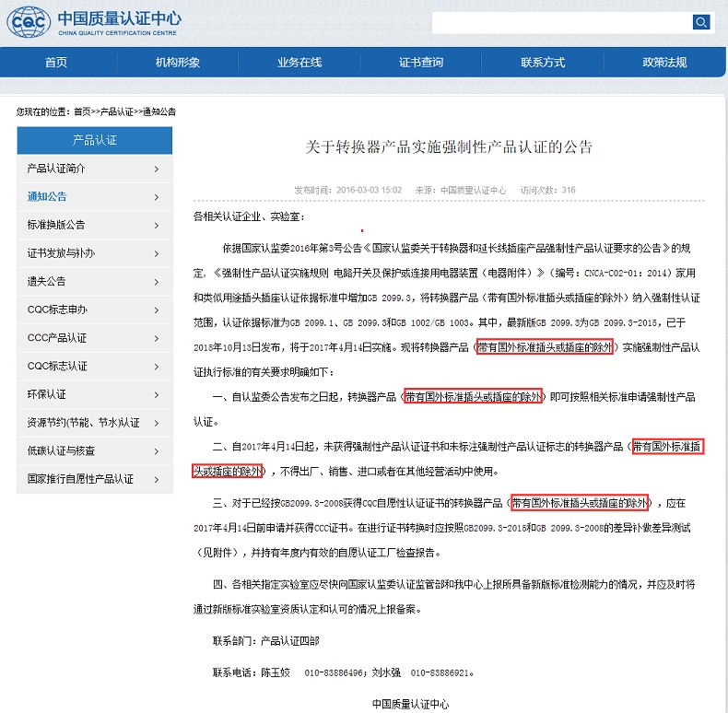Open CCC产品认证 sidebar entry

click(x=57, y=338)
